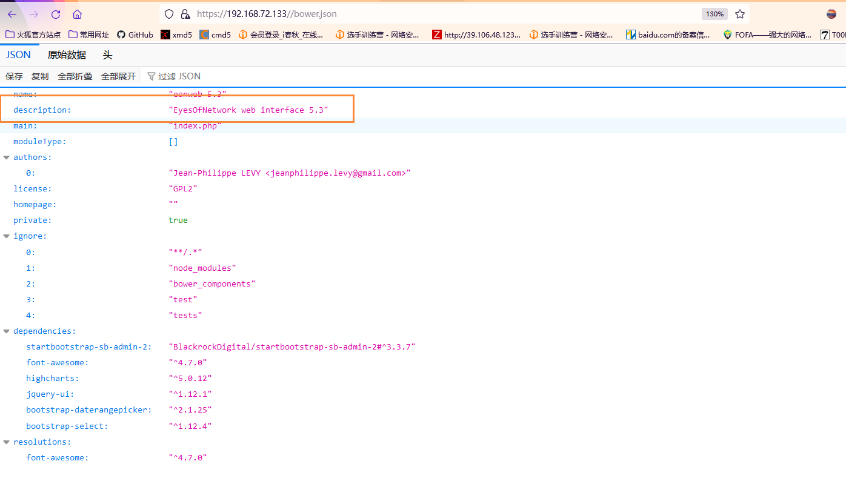Click the bootstrap-select key
The height and width of the screenshot is (504, 846).
pyautogui.click(x=67, y=426)
